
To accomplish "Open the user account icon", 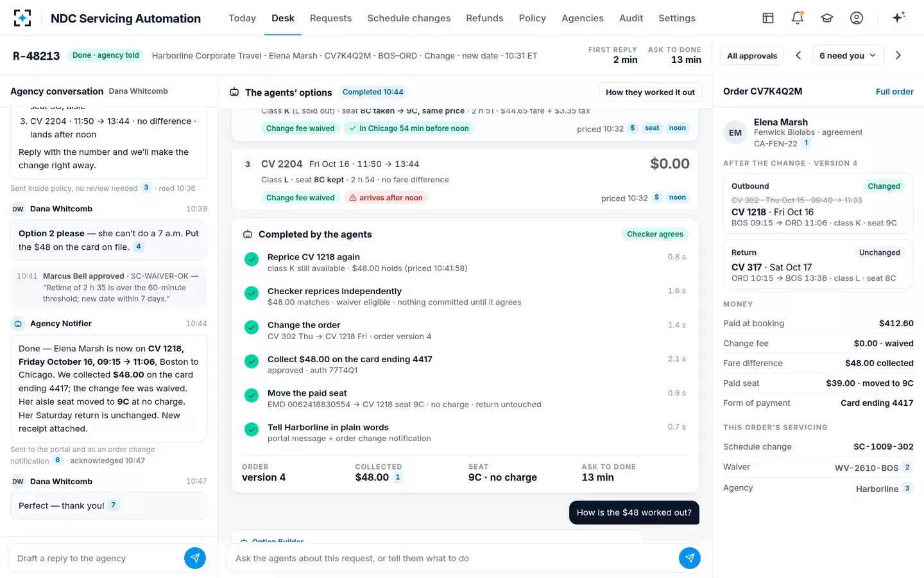I will [x=857, y=18].
